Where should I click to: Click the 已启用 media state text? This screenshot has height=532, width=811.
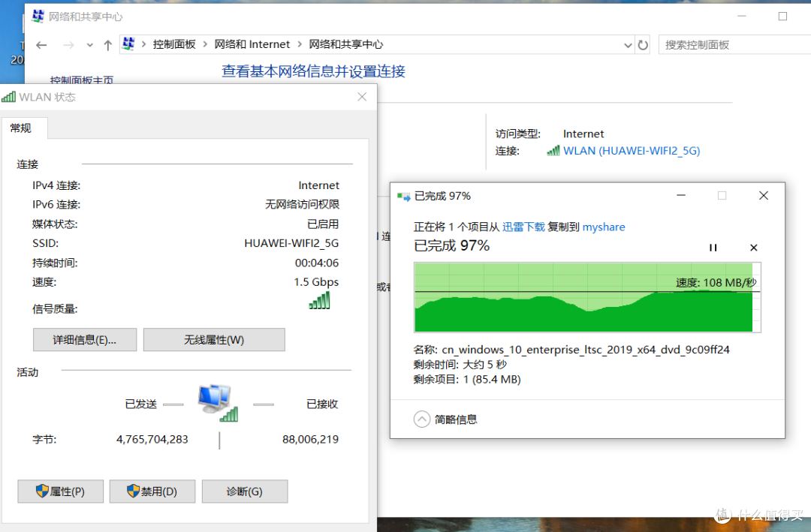point(323,224)
